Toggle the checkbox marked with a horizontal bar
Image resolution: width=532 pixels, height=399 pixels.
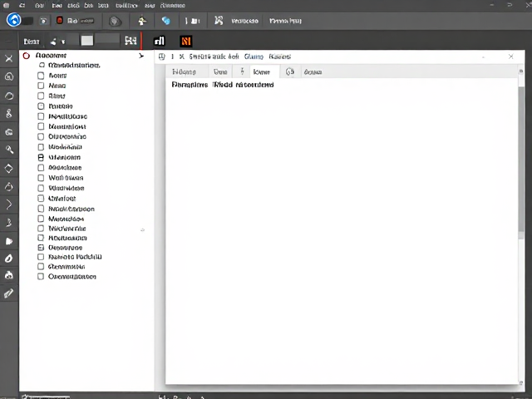point(41,157)
